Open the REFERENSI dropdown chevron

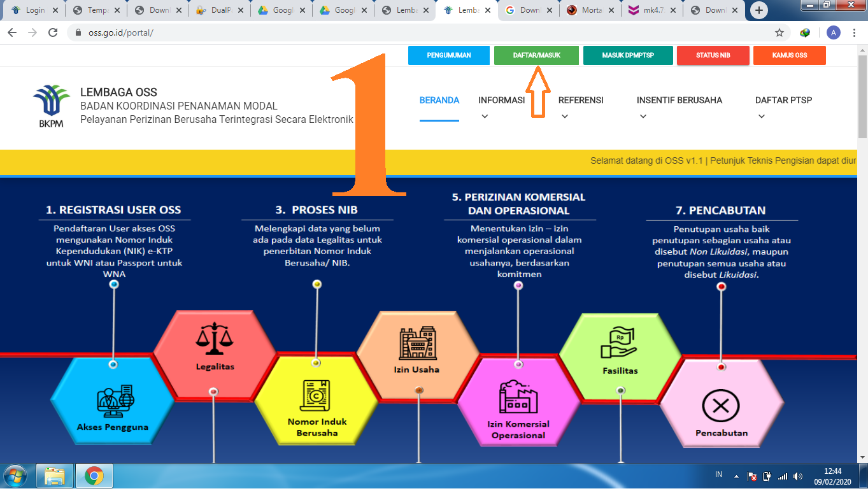pos(564,117)
